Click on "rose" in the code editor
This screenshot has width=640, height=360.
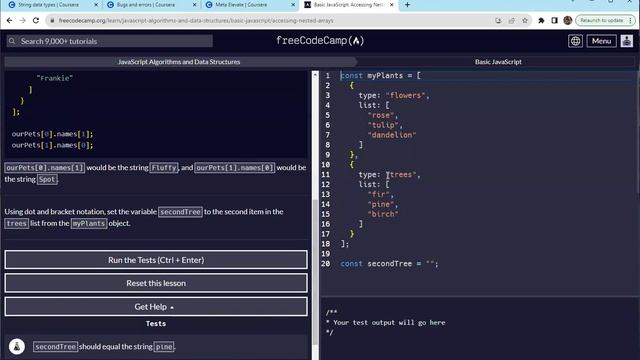point(382,115)
